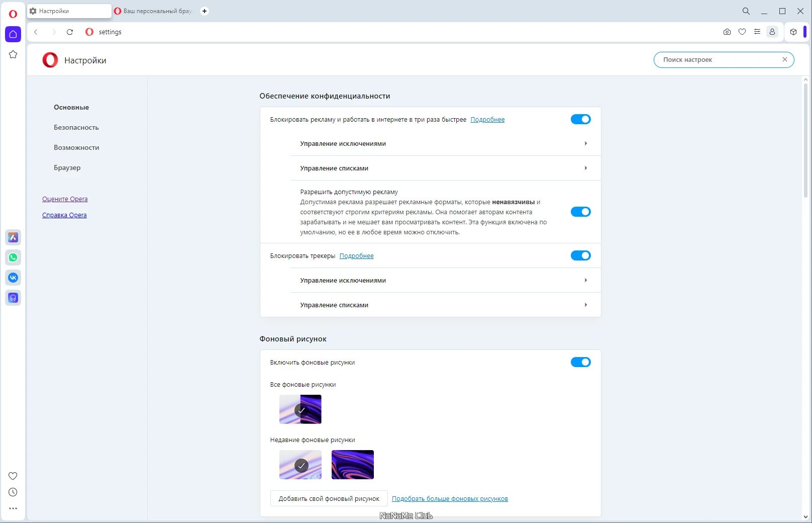Screen dimensions: 812x523
Task: Expand ad-block 'Управление исключениями' row
Action: point(445,143)
